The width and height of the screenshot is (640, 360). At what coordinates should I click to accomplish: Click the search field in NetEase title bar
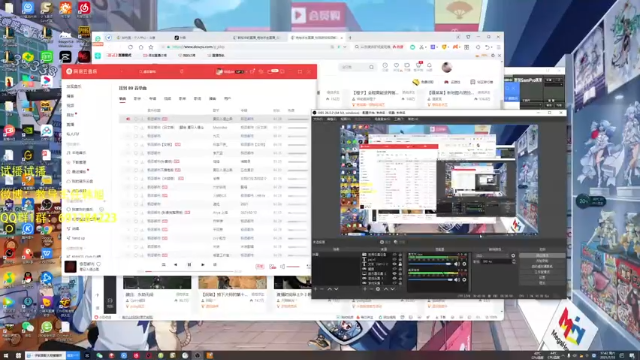157,71
